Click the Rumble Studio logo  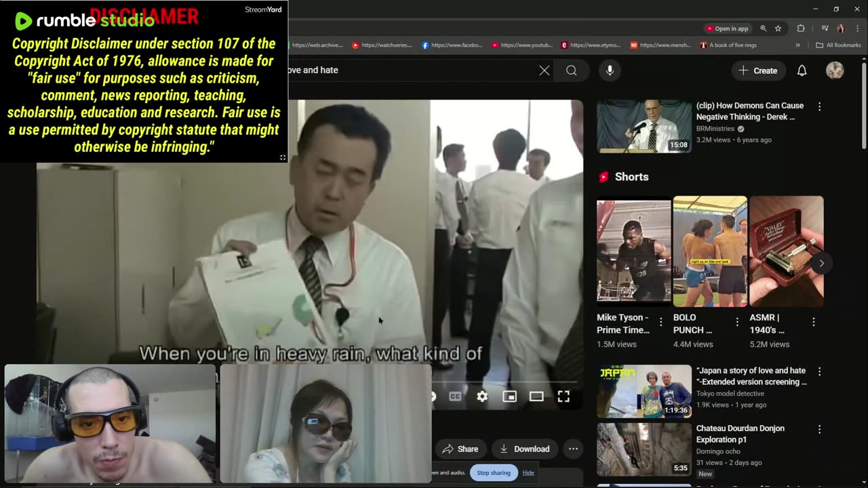coord(85,20)
